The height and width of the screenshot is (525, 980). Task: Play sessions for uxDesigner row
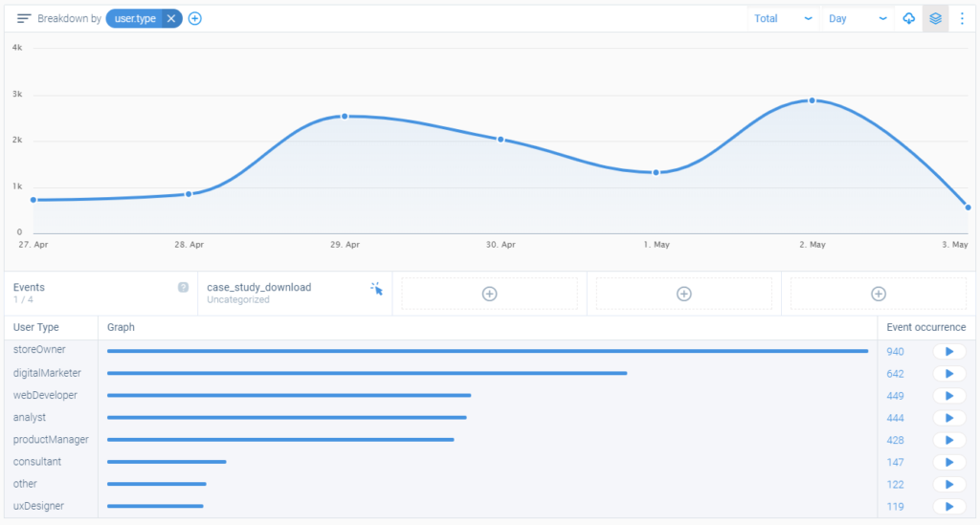[948, 506]
